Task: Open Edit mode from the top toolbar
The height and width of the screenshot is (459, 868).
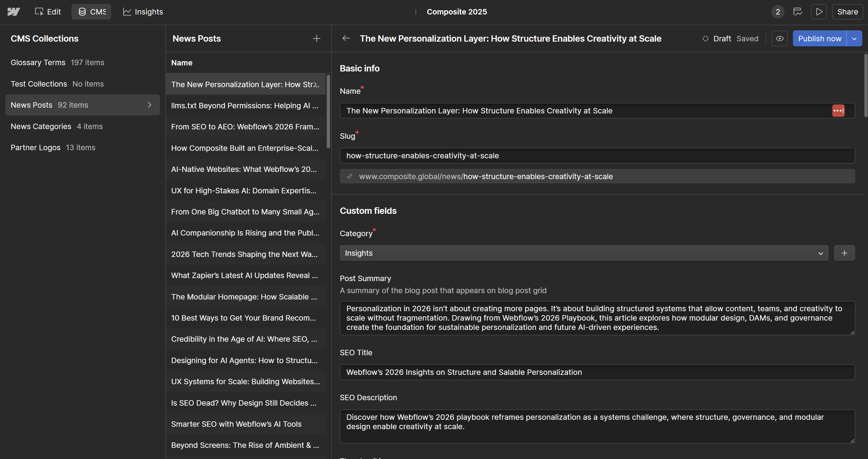Action: (47, 12)
